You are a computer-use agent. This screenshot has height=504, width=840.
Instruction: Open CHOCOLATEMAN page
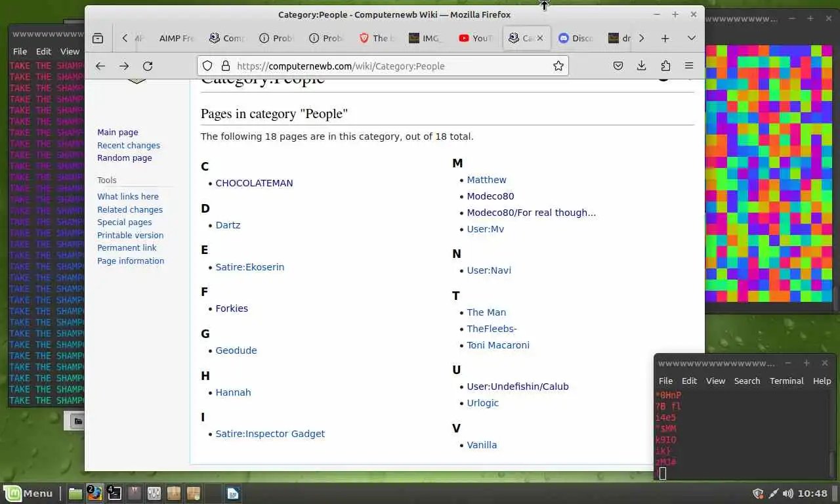[254, 183]
